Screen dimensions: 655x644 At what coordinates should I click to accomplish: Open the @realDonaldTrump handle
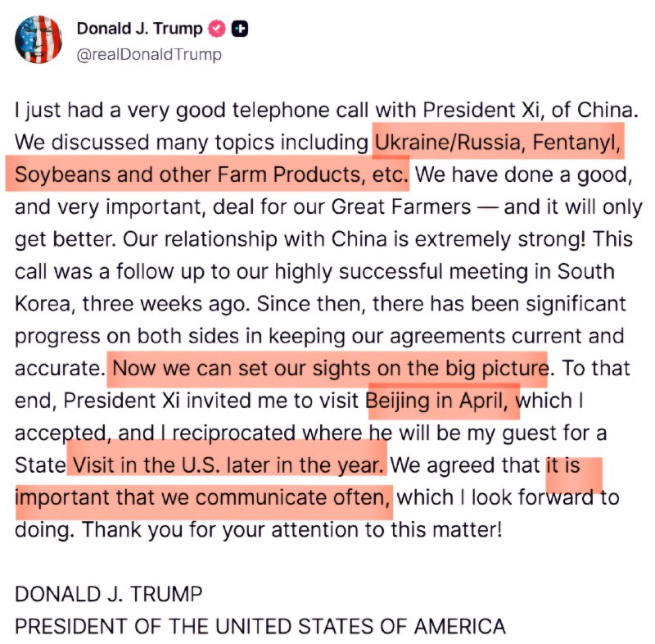click(149, 54)
